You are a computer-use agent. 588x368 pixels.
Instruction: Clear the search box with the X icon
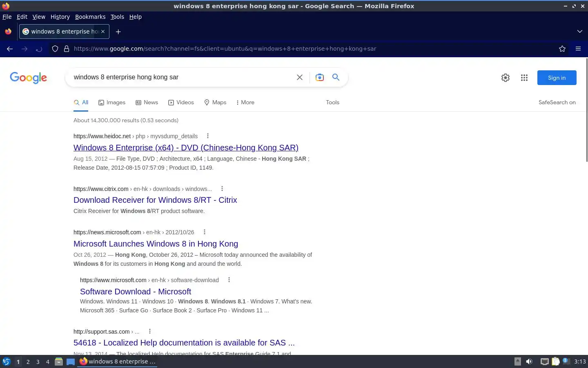tap(300, 77)
